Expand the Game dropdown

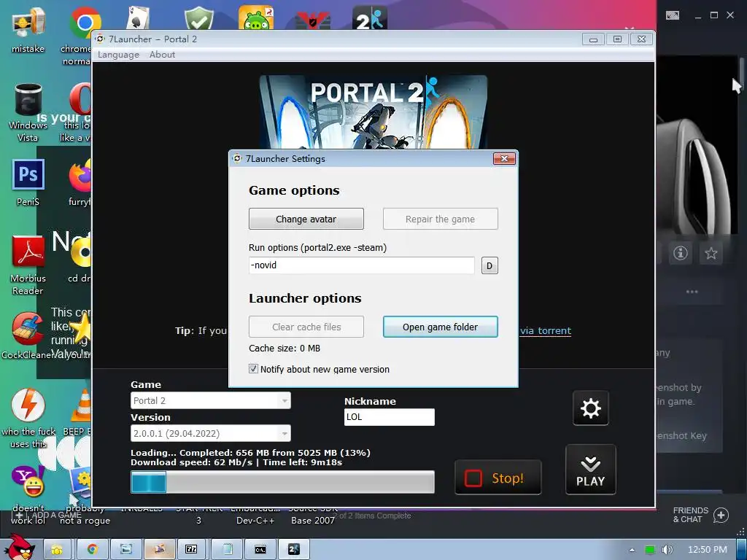pos(211,400)
